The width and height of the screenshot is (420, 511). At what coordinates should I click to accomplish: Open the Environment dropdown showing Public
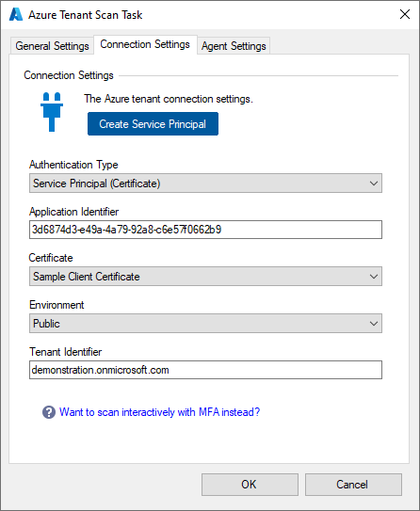205,324
